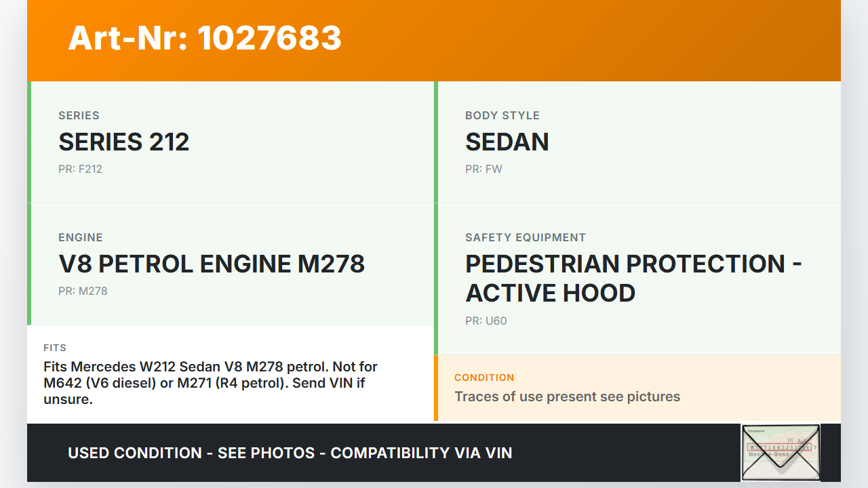Viewport: 868px width, 488px height.
Task: Click the ENGINE label
Action: click(x=81, y=237)
